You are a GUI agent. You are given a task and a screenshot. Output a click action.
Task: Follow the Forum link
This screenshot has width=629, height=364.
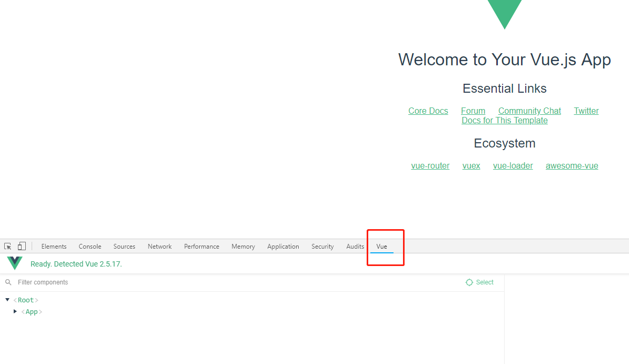473,111
